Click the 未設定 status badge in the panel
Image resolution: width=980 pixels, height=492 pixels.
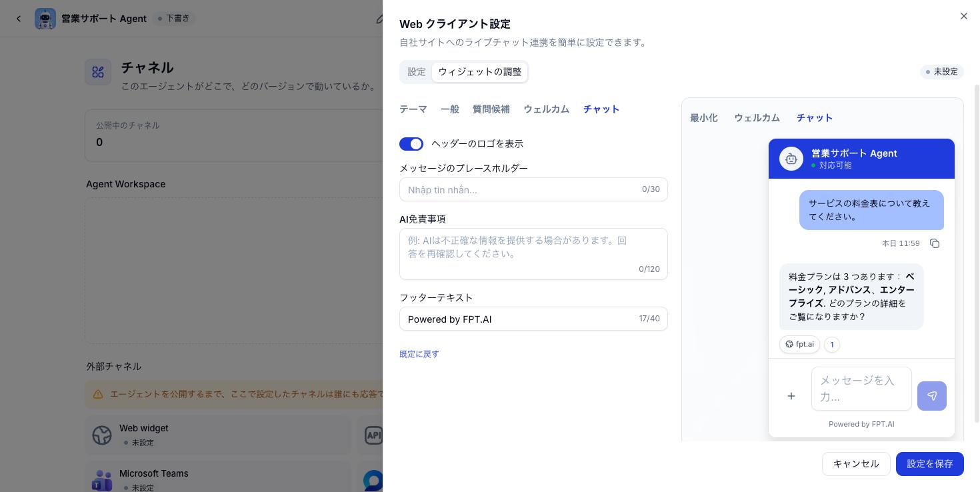(942, 71)
